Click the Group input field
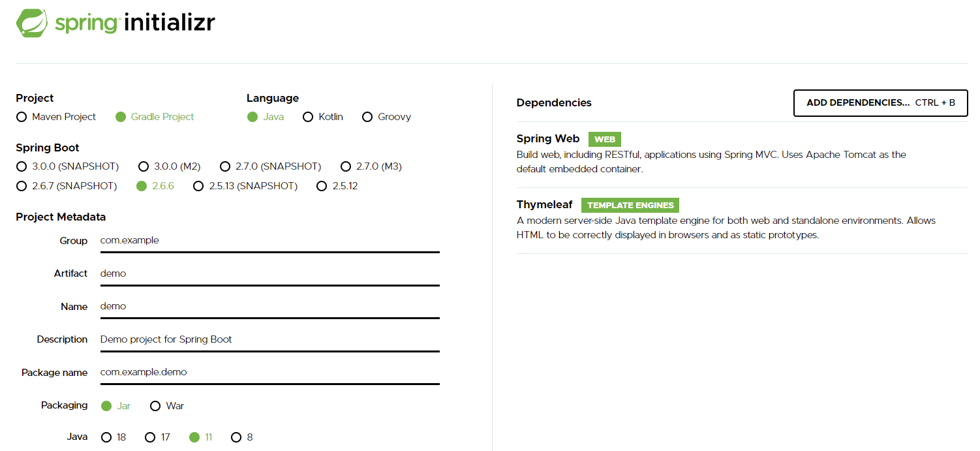 [x=269, y=240]
